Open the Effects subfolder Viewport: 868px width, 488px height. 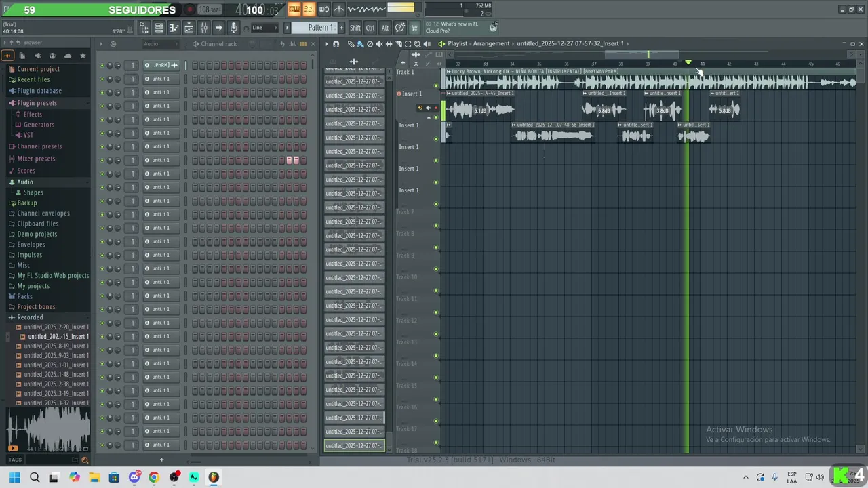tap(33, 114)
